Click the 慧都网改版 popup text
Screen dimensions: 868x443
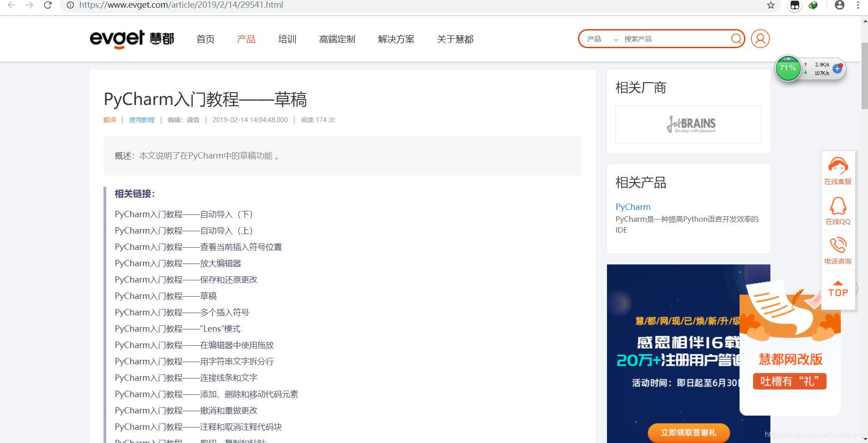790,359
